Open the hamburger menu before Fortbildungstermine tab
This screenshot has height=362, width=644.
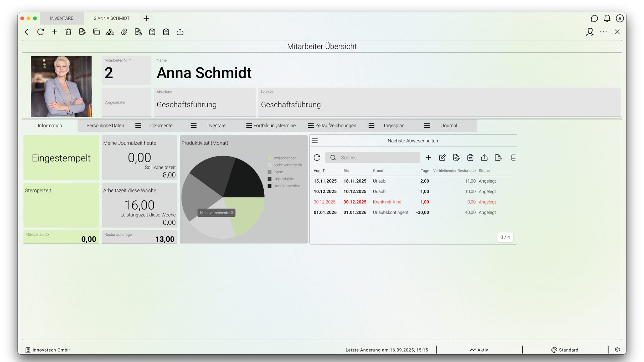249,125
